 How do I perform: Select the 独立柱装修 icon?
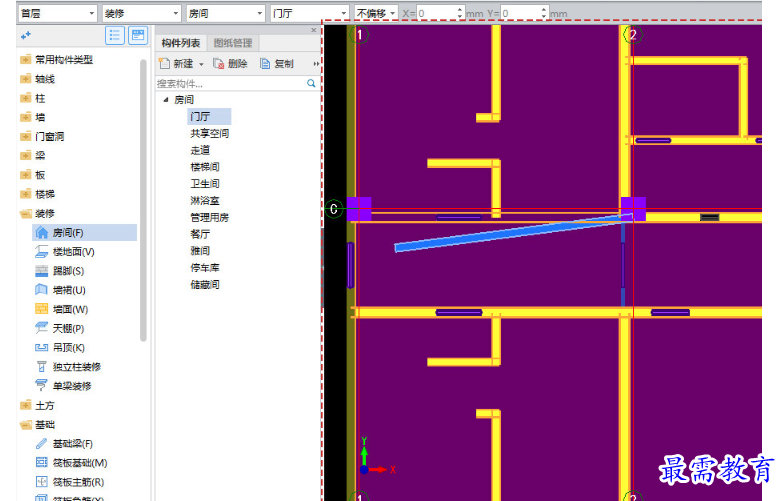pyautogui.click(x=42, y=367)
